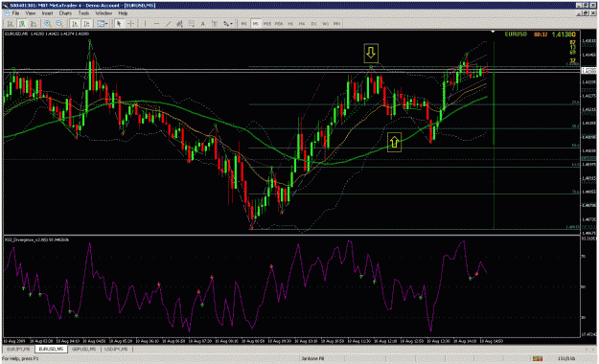
Task: Select the standard cursor tool
Action: (x=119, y=24)
